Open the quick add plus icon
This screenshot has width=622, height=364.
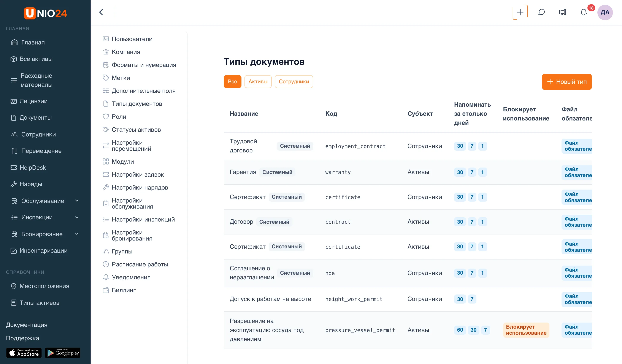pyautogui.click(x=520, y=12)
